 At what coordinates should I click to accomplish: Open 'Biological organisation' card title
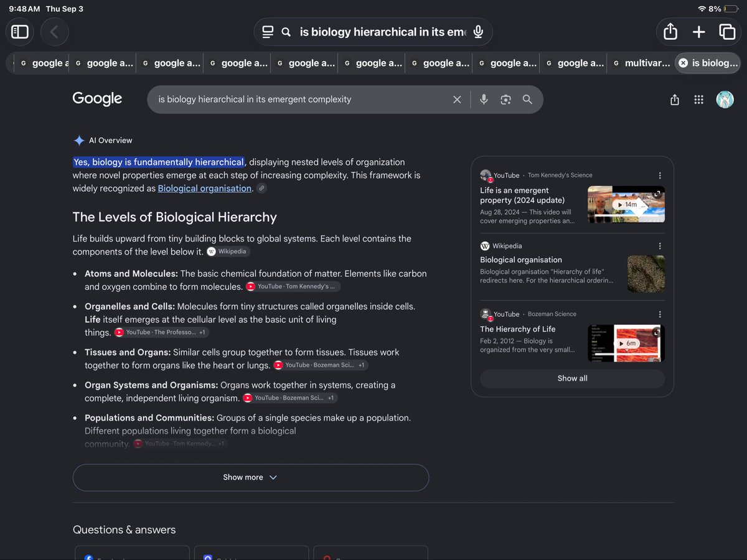point(521,260)
